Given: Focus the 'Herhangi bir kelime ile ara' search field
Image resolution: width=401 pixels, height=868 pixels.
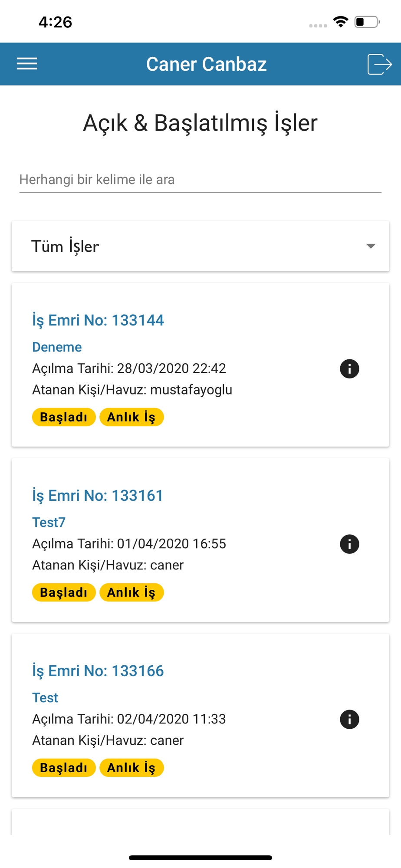Looking at the screenshot, I should 200,180.
